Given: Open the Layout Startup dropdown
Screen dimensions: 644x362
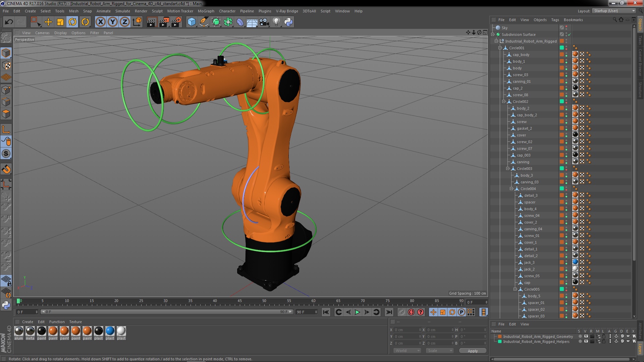Looking at the screenshot, I should click(614, 11).
